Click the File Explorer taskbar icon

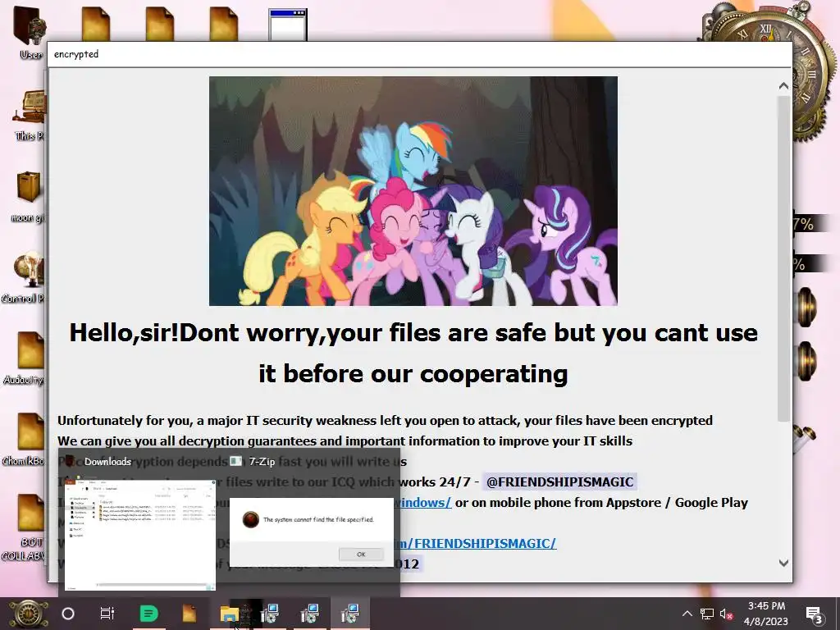[230, 614]
